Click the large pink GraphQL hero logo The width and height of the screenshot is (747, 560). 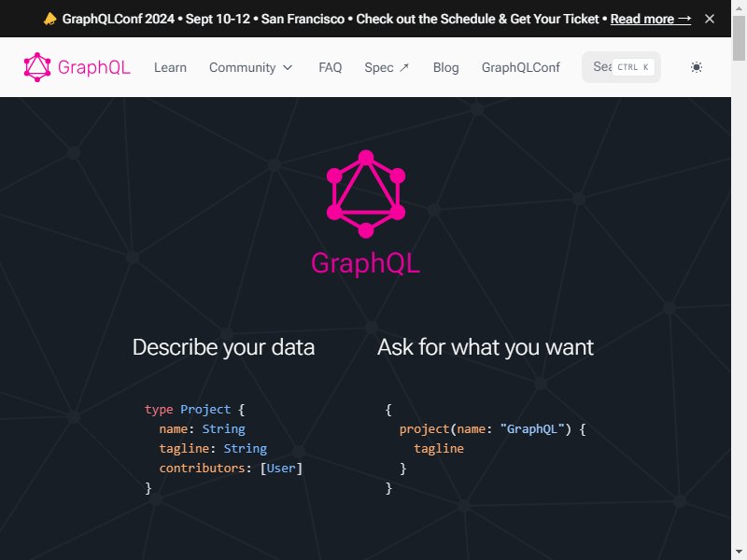366,194
